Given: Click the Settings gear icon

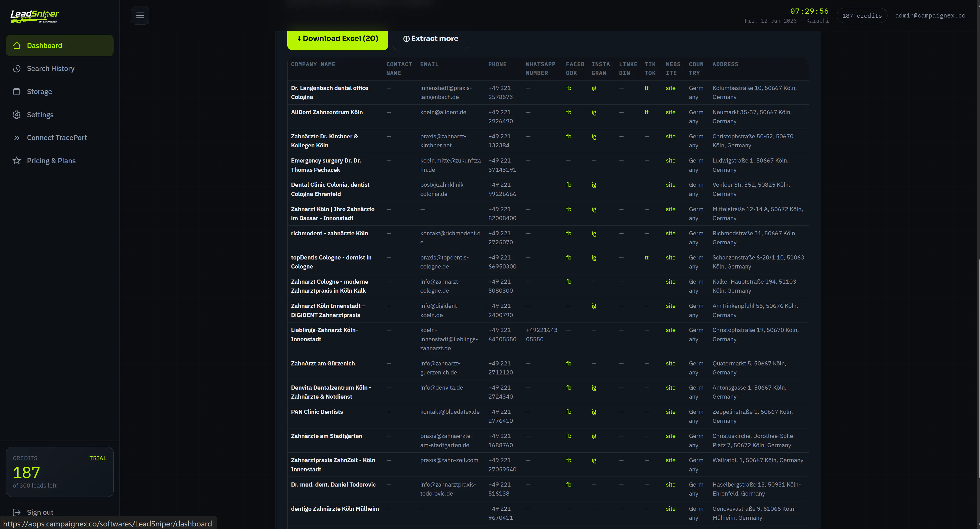Looking at the screenshot, I should (17, 114).
